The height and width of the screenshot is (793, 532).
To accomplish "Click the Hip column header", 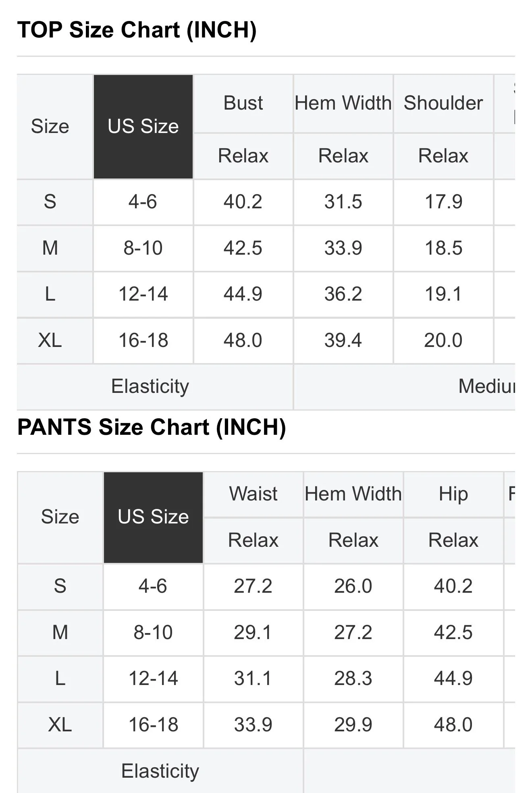I will [453, 494].
